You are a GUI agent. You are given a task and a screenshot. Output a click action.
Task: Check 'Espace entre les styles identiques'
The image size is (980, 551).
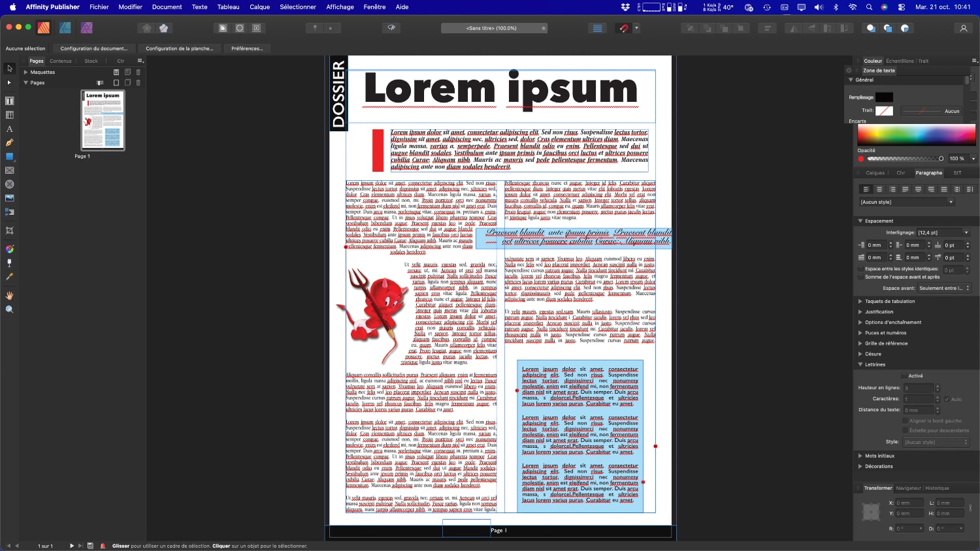pyautogui.click(x=861, y=269)
